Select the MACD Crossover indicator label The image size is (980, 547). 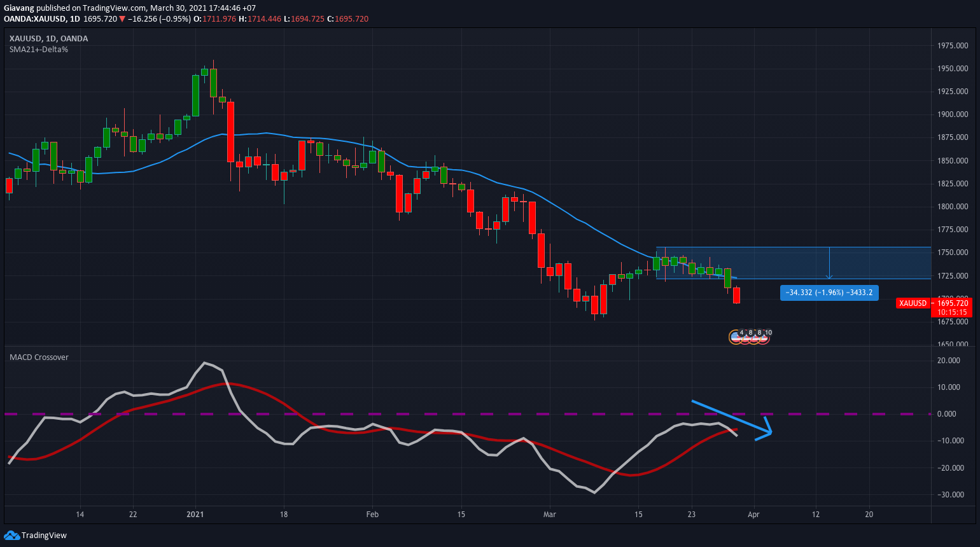pyautogui.click(x=39, y=357)
